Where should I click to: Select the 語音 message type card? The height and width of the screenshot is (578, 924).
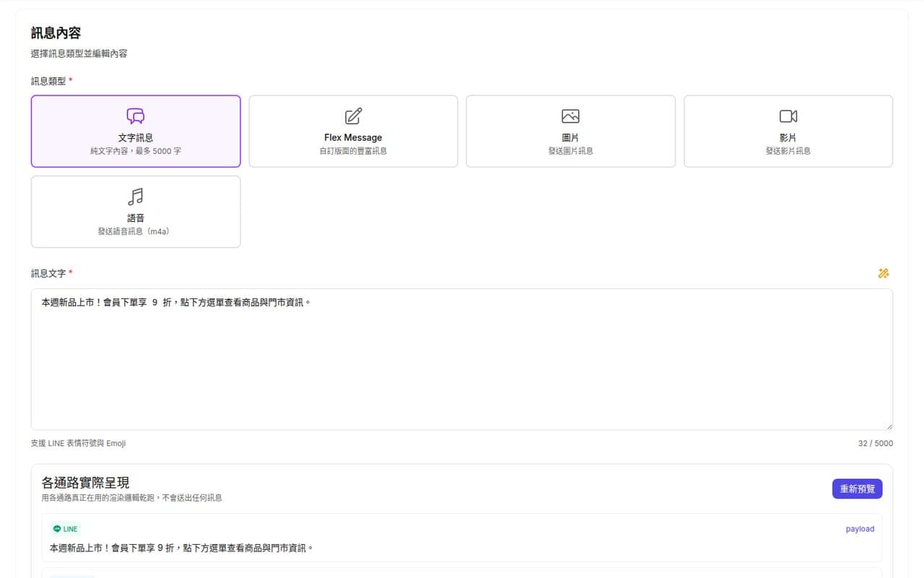[136, 212]
